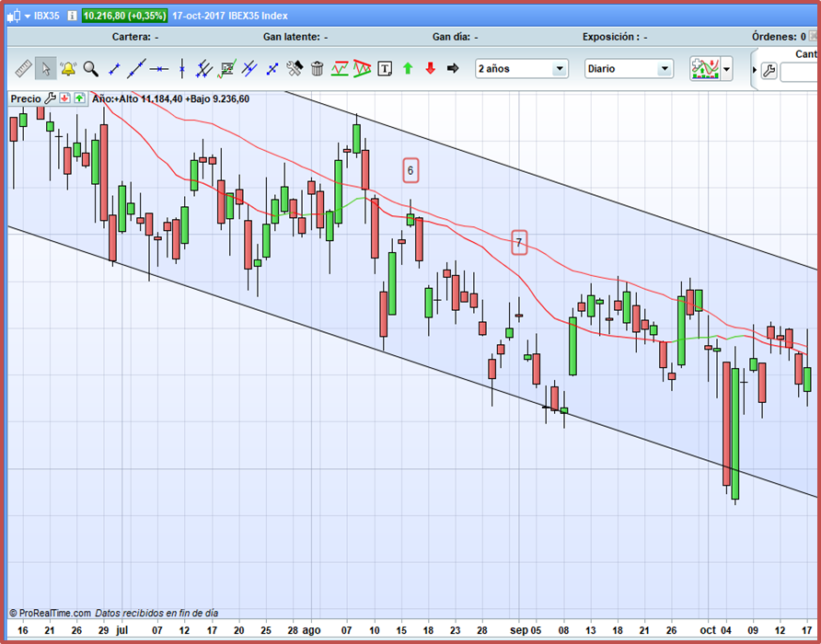
Task: Pick the parallel channel lines tool
Action: [203, 69]
